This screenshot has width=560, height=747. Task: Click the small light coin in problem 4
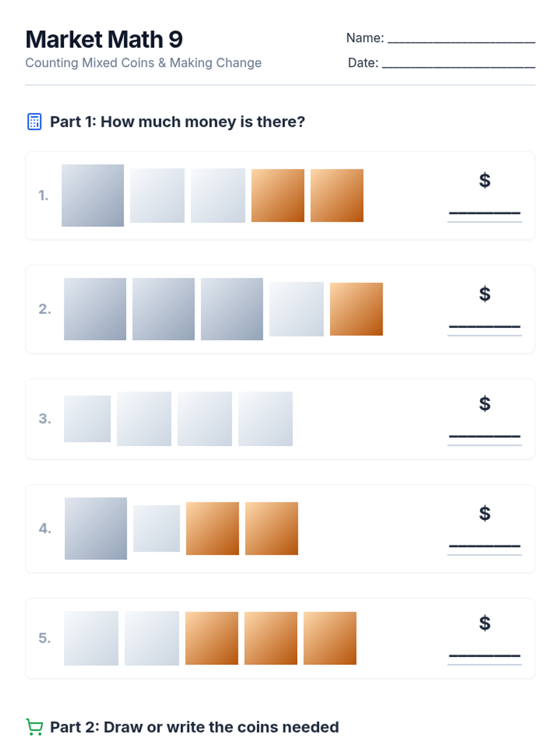click(x=156, y=529)
